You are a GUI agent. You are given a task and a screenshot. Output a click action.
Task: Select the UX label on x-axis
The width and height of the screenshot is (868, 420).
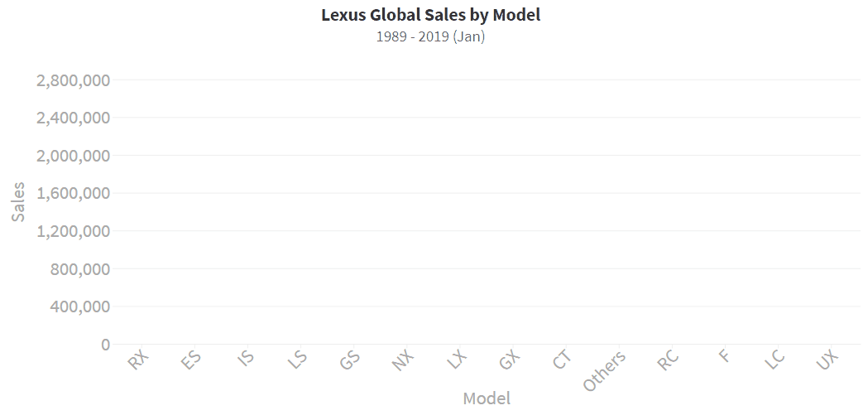828,360
